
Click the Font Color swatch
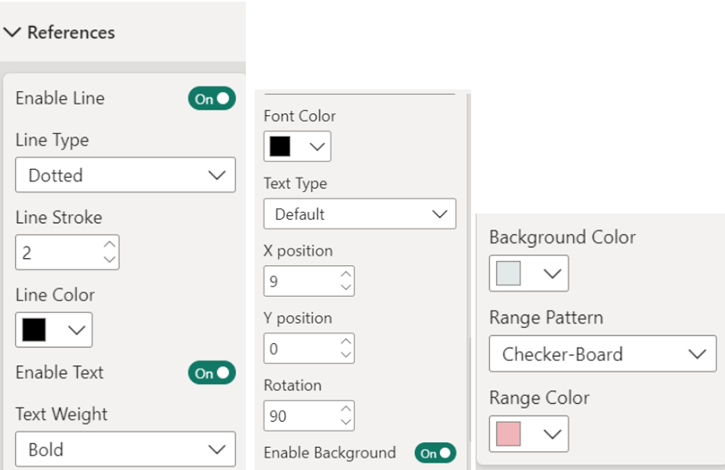point(281,146)
